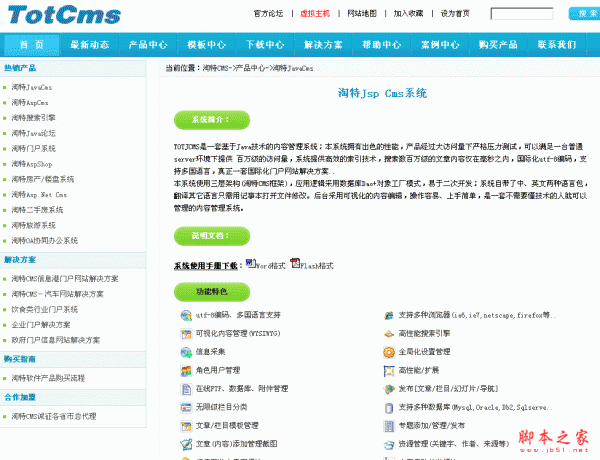Open 淘特搜索引擎 sidebar link
Image resolution: width=600 pixels, height=460 pixels.
pyautogui.click(x=33, y=118)
